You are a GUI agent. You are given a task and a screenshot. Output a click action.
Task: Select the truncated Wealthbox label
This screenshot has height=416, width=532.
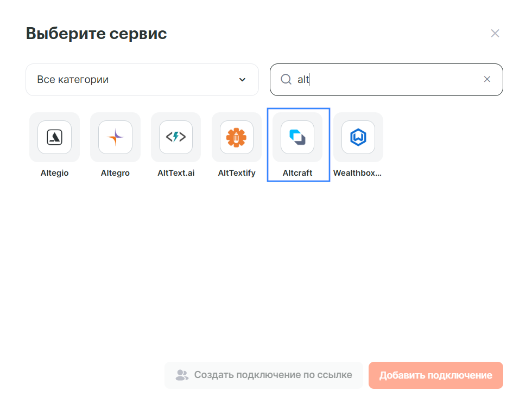(357, 174)
